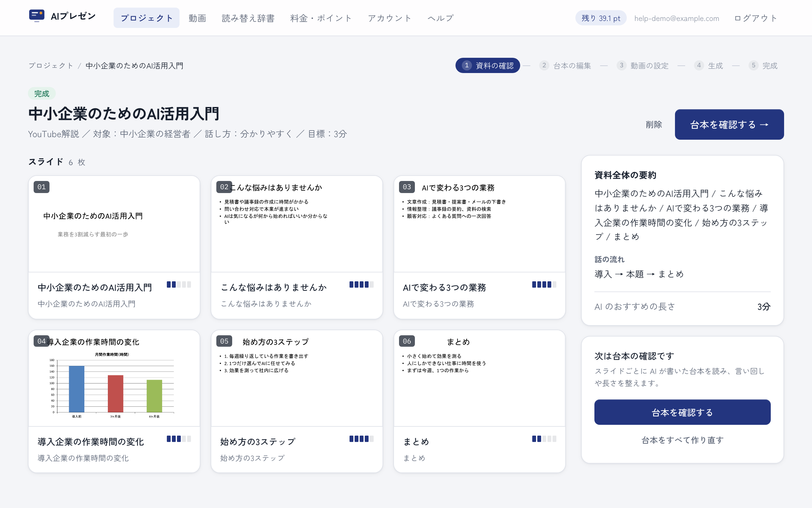Open slide 03 thumbnail AIで変わる3つの業務

coord(480,224)
